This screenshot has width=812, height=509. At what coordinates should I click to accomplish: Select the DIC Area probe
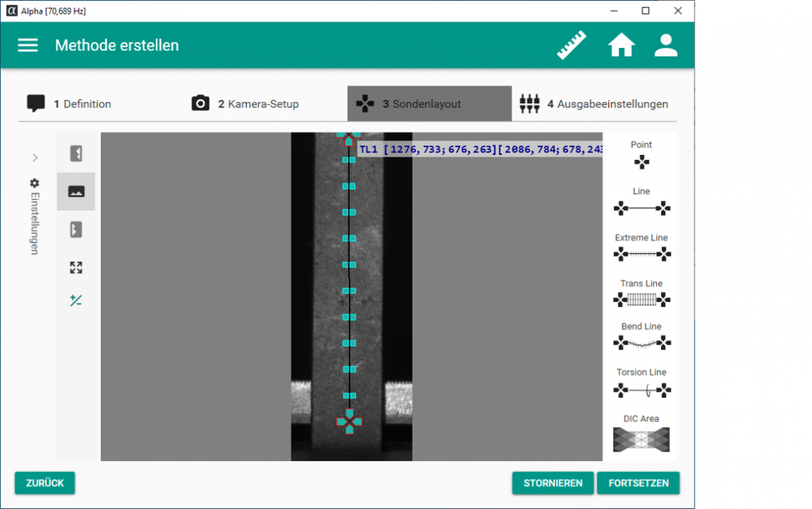641,434
